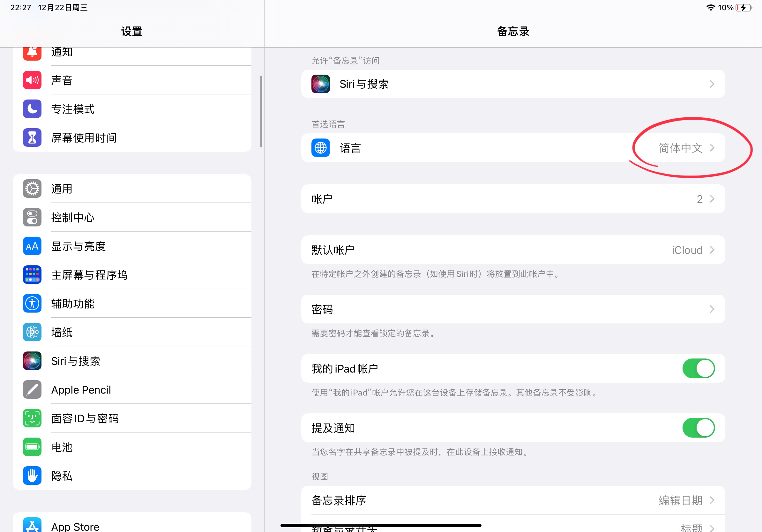Open Focus mode moon icon
The height and width of the screenshot is (532, 762).
[x=32, y=109]
